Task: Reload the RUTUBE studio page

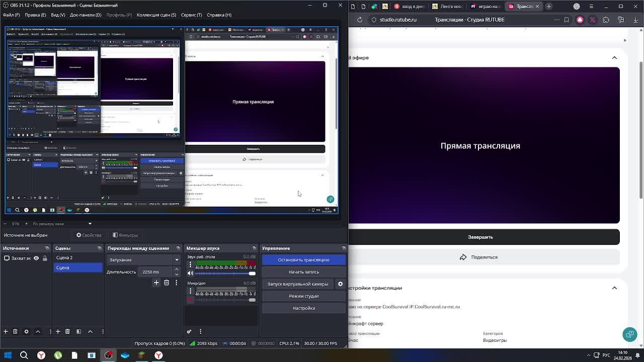Action: coord(360,20)
